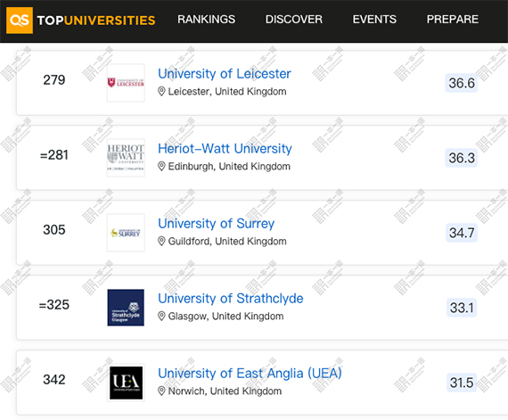This screenshot has height=420, width=508.
Task: Visit the University of Surrey page
Action: pyautogui.click(x=216, y=224)
